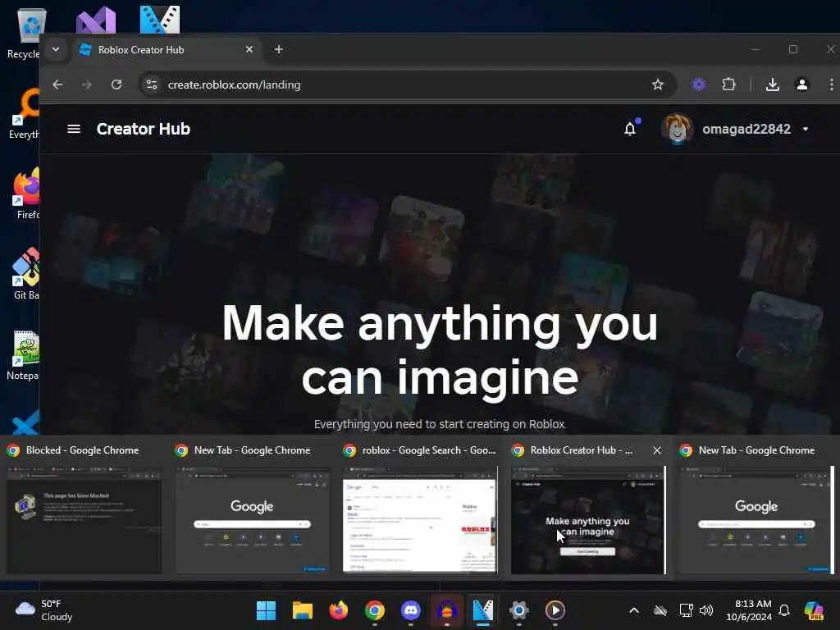Show hidden system tray icons chevron
Viewport: 840px width, 630px height.
(x=634, y=610)
